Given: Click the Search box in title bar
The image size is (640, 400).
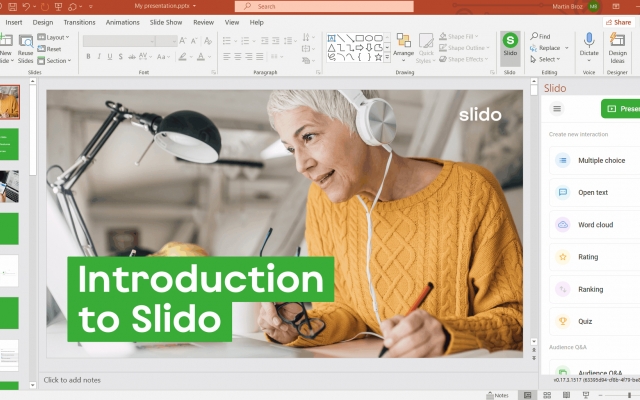Looking at the screenshot, I should click(324, 6).
